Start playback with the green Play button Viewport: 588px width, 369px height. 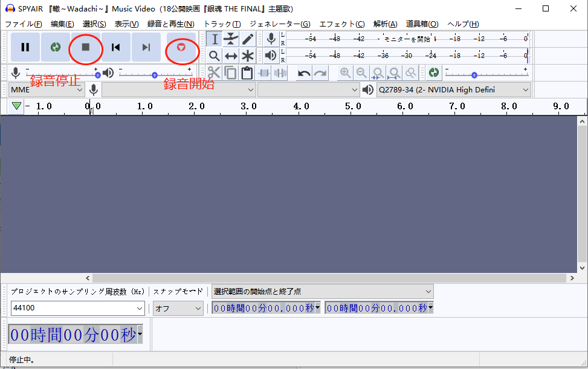[x=56, y=47]
